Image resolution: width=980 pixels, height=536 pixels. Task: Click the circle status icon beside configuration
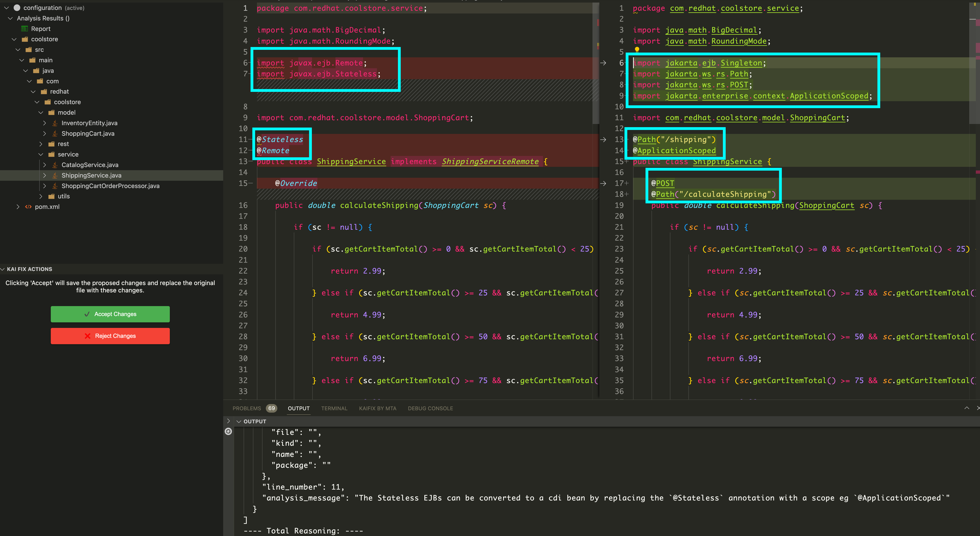click(17, 8)
